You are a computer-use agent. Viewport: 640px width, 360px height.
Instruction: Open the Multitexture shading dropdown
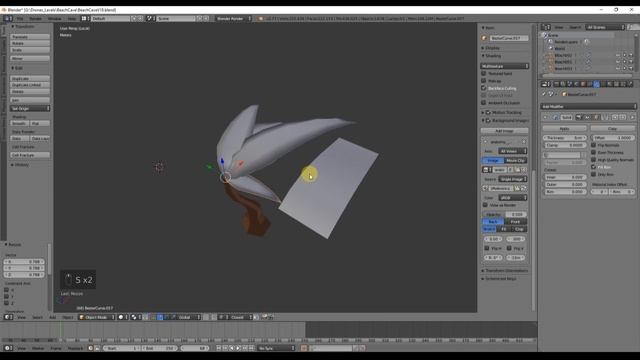coord(505,66)
